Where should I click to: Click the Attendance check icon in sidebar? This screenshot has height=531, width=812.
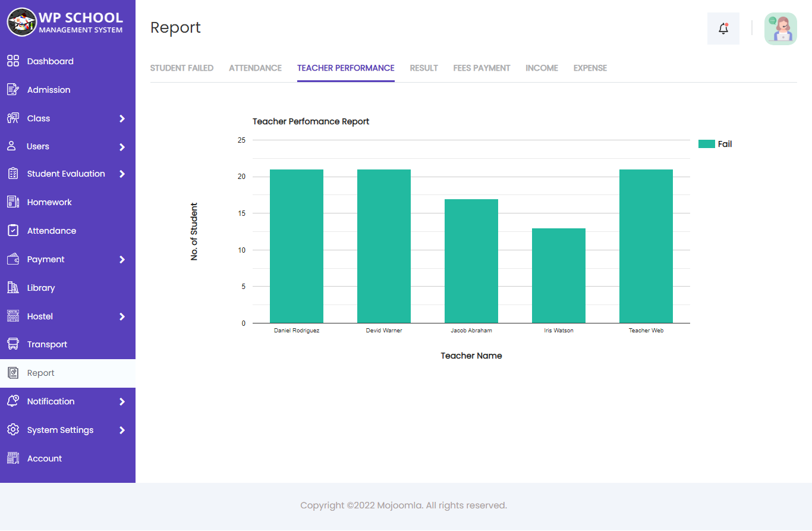13,231
